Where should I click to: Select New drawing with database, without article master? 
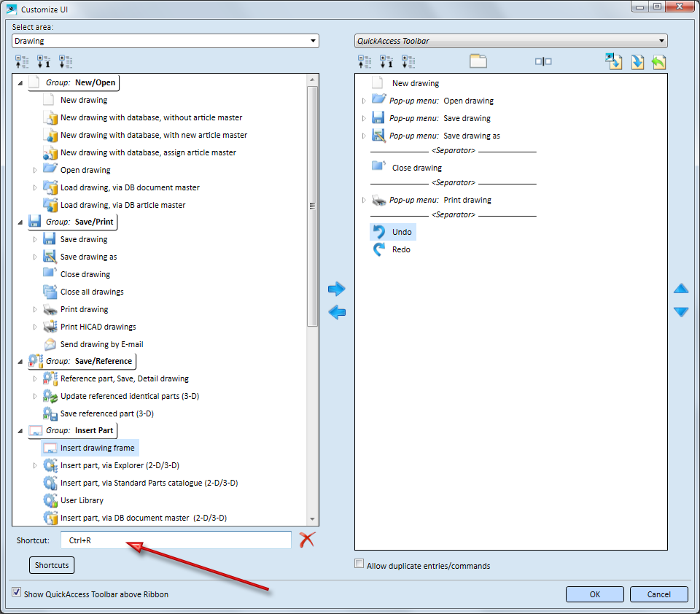pyautogui.click(x=152, y=117)
